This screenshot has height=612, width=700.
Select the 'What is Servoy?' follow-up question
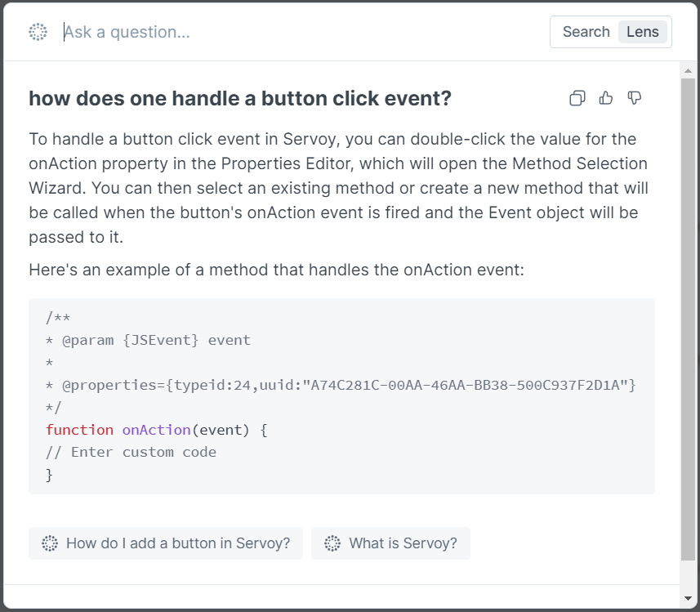(403, 543)
